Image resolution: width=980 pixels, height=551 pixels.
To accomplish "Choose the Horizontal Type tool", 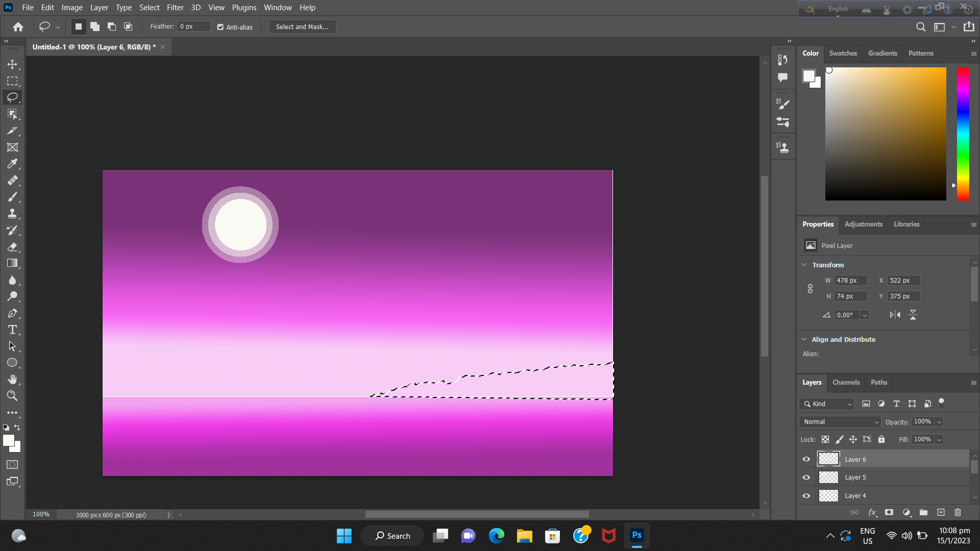I will [x=13, y=330].
